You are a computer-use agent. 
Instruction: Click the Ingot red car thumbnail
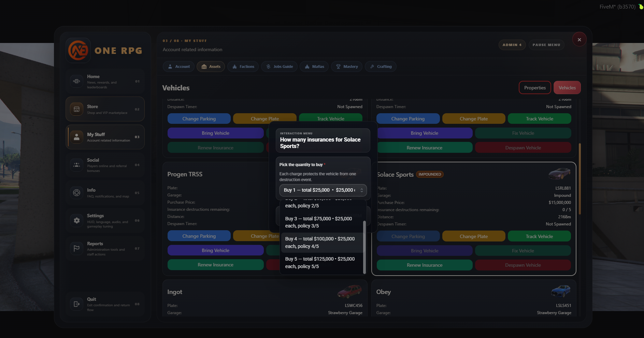tap(349, 291)
